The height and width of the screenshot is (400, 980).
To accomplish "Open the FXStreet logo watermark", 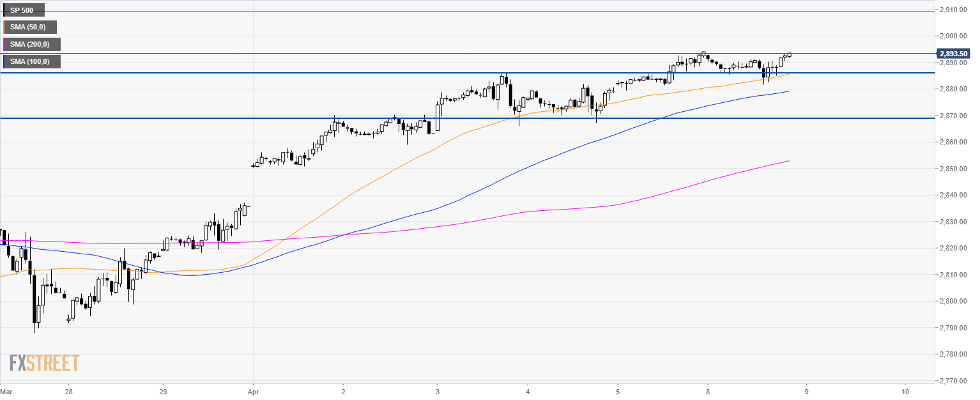I will [x=44, y=363].
